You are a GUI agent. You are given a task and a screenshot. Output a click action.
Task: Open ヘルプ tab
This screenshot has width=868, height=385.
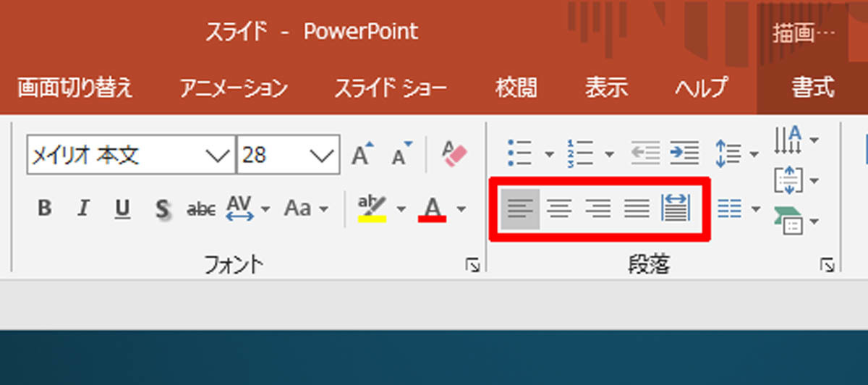tap(701, 88)
